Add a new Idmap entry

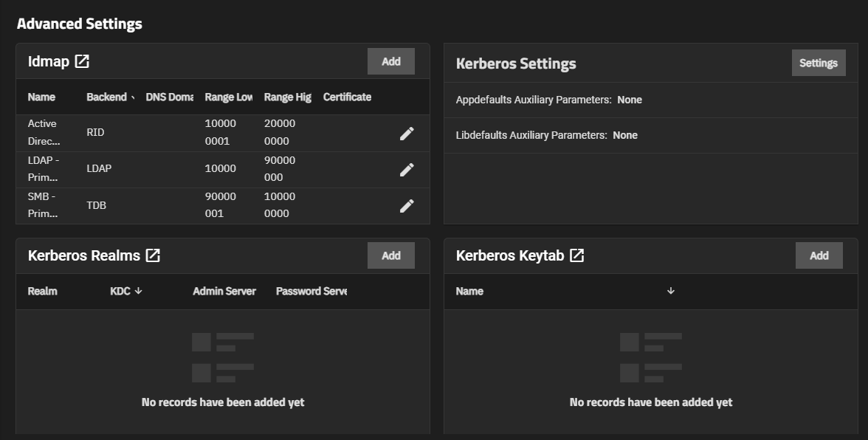click(x=390, y=61)
